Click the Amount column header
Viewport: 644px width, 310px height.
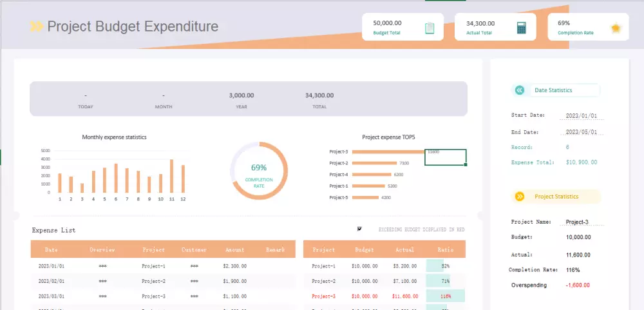(x=235, y=249)
